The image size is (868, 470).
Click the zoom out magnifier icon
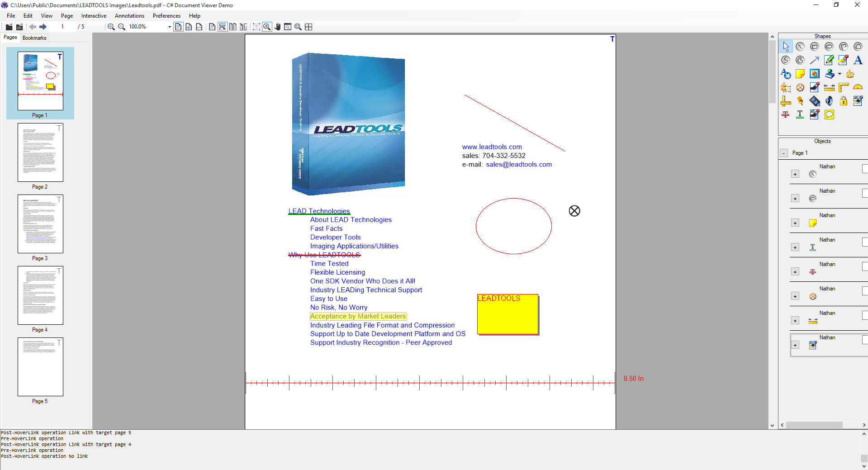(x=122, y=27)
